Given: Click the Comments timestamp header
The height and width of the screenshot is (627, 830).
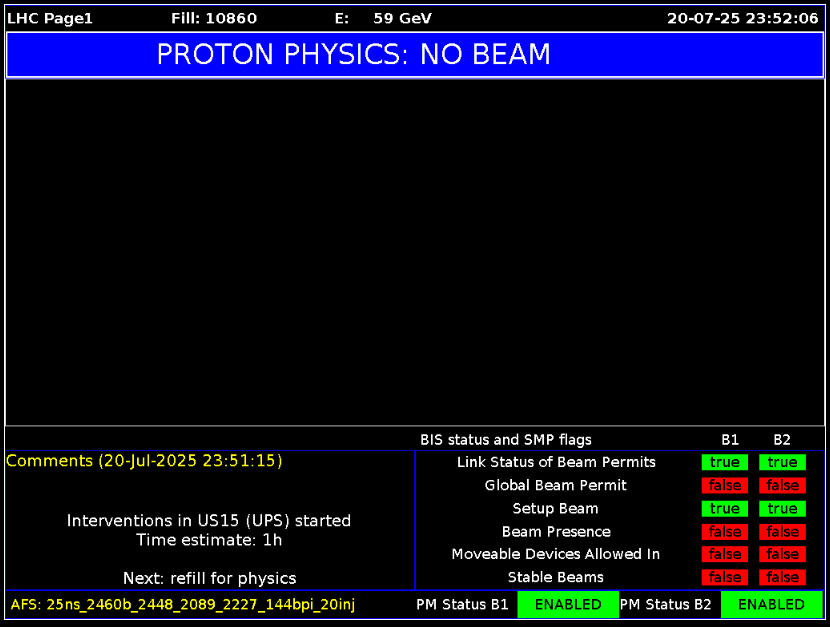Looking at the screenshot, I should [144, 461].
